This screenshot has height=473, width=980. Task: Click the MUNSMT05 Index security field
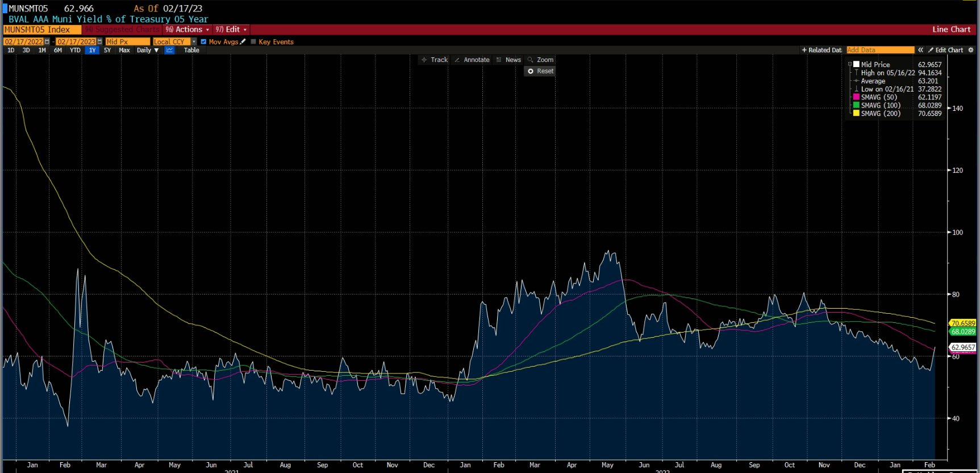[x=42, y=30]
